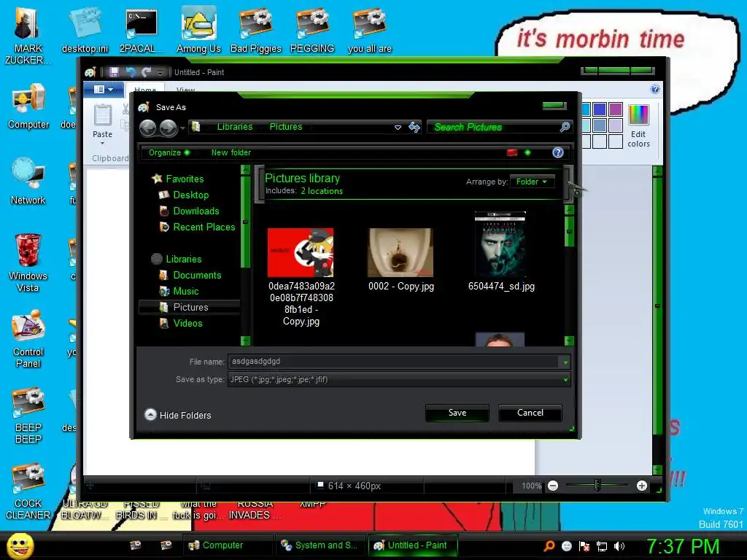Viewport: 747px width, 560px height.
Task: Expand the Paste options arrow
Action: coord(102,142)
